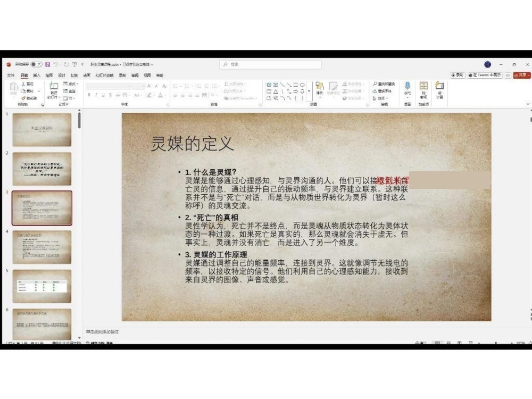This screenshot has height=399, width=532.
Task: Select the Line shape in gallery
Action: click(x=282, y=85)
